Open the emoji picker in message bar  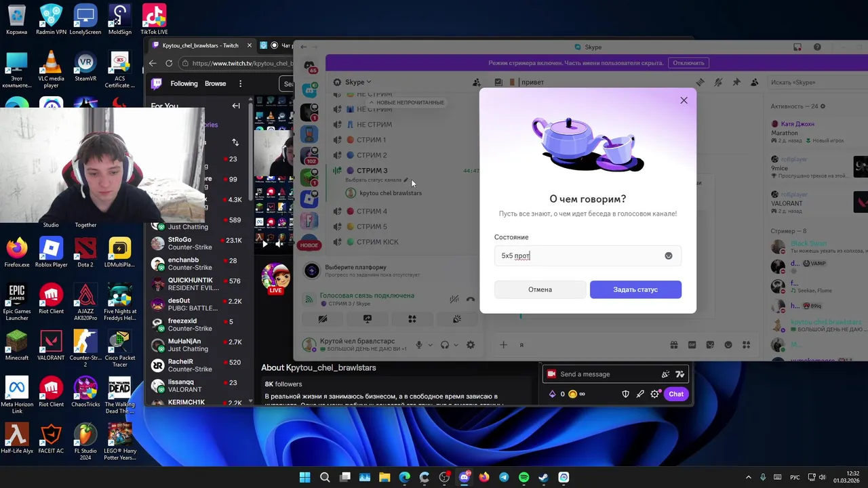[x=728, y=345]
